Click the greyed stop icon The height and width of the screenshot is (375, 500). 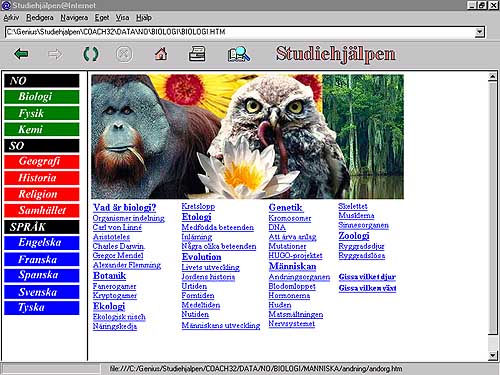coord(124,54)
